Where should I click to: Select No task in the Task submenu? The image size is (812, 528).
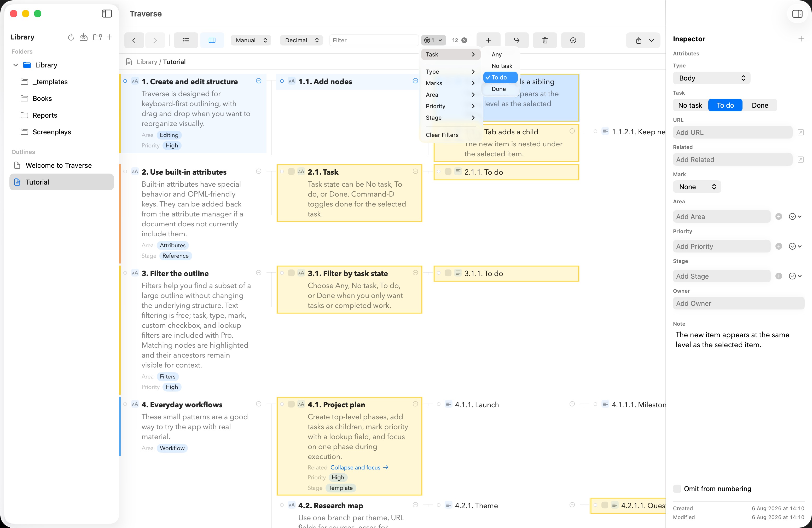[x=501, y=66]
